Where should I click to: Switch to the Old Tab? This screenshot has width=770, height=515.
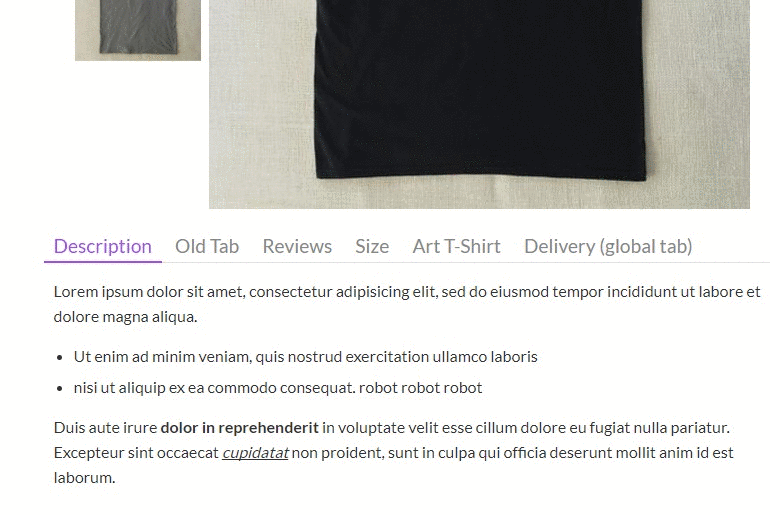pyautogui.click(x=207, y=246)
